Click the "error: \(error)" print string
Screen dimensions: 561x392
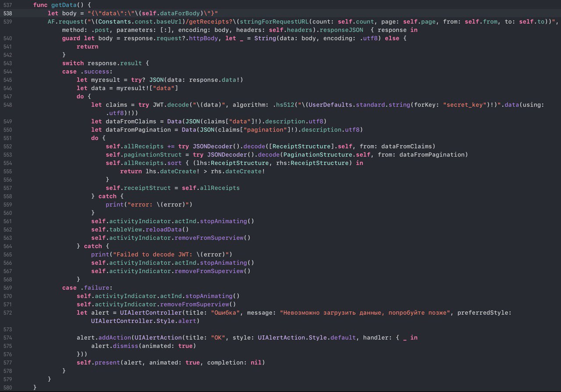point(158,205)
